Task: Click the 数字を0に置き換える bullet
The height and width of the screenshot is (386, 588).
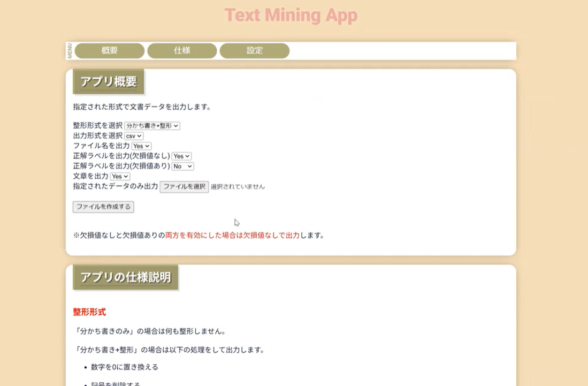Action: coord(125,367)
